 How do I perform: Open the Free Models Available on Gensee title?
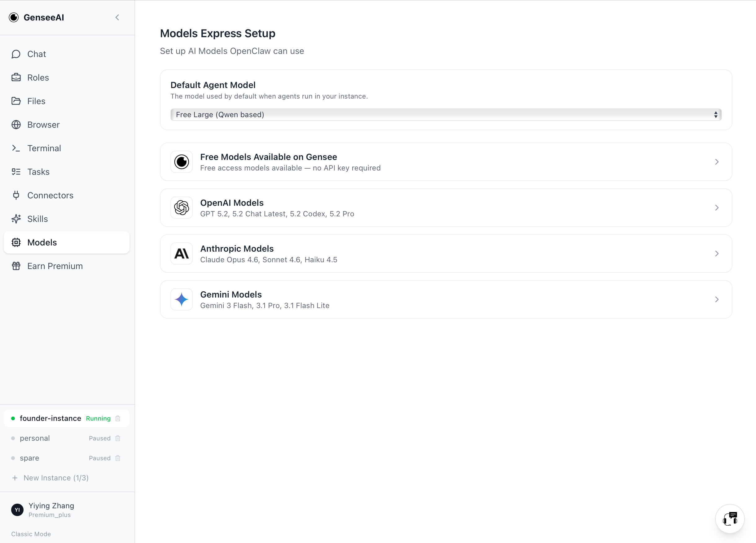click(x=269, y=157)
